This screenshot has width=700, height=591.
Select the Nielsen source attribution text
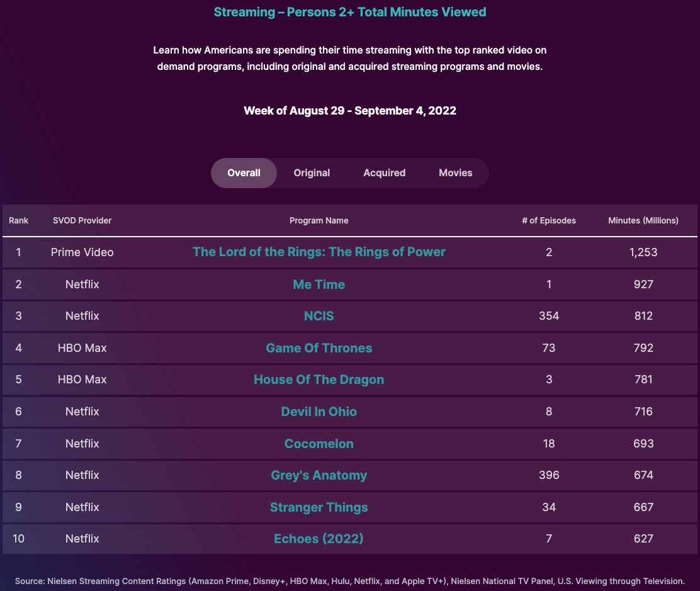pyautogui.click(x=350, y=581)
